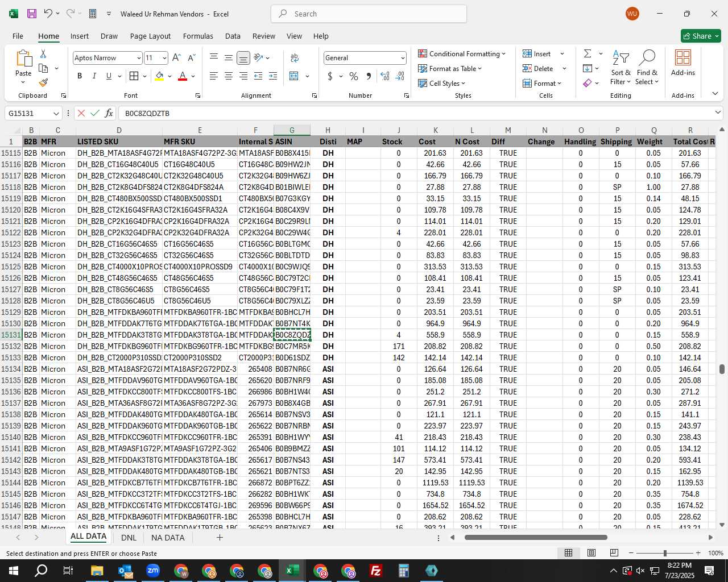Open Find & Select

tap(647, 68)
